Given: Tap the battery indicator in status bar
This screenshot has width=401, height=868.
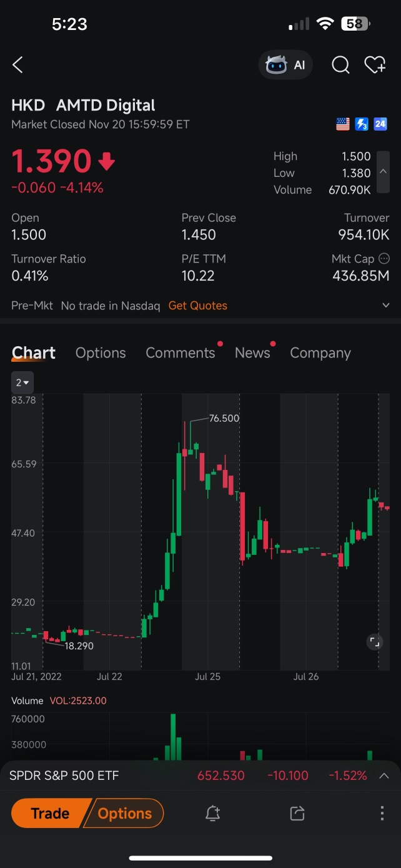Looking at the screenshot, I should tap(355, 24).
